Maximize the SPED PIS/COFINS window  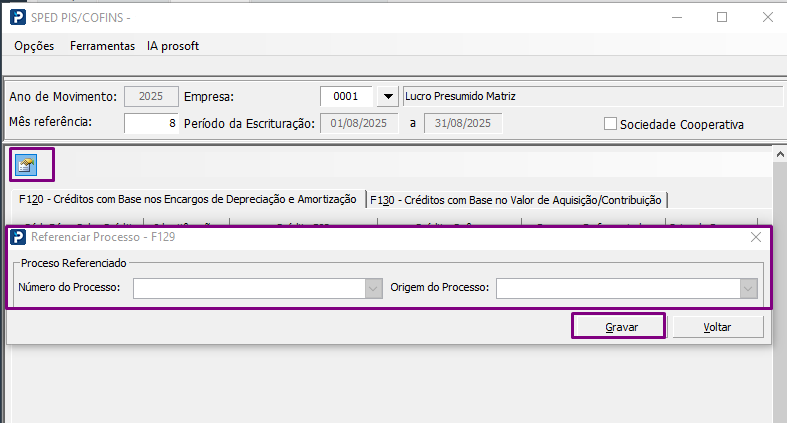click(x=722, y=17)
